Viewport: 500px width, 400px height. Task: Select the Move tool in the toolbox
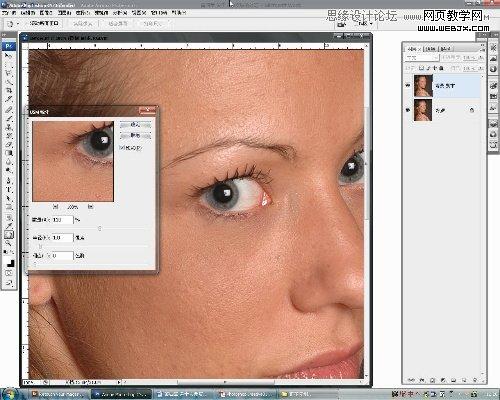9,56
